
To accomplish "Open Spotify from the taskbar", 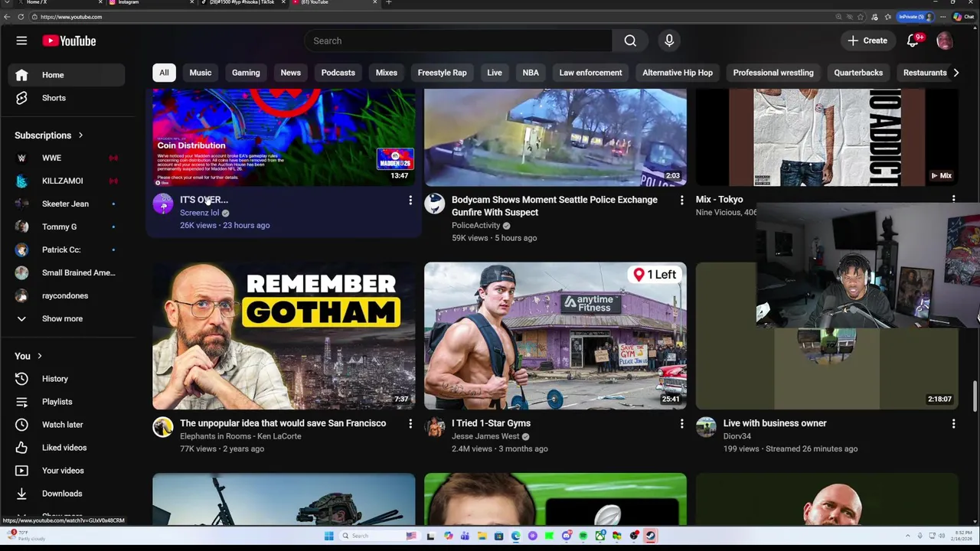I will [x=583, y=536].
